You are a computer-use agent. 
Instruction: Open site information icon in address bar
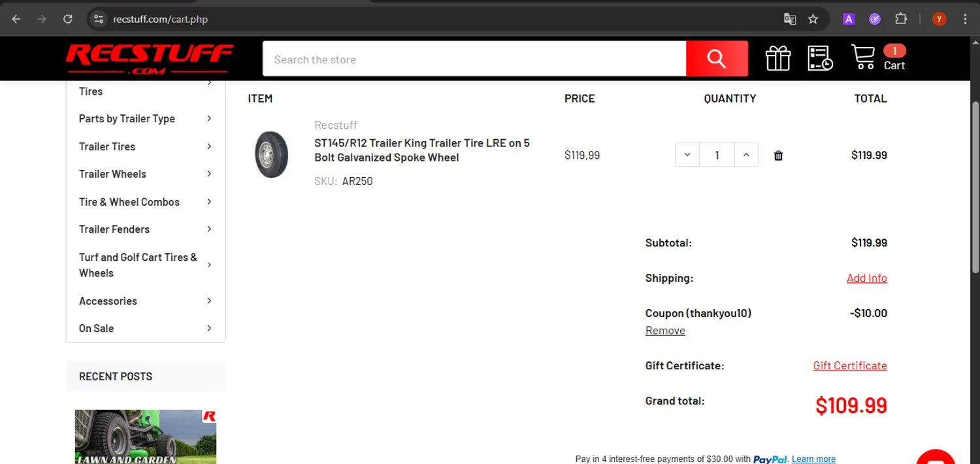(99, 19)
